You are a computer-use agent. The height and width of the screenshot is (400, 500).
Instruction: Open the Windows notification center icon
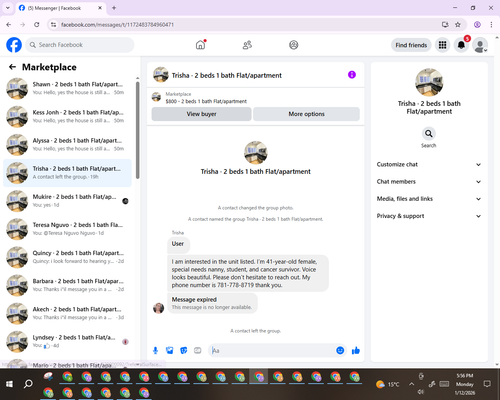coord(487,384)
